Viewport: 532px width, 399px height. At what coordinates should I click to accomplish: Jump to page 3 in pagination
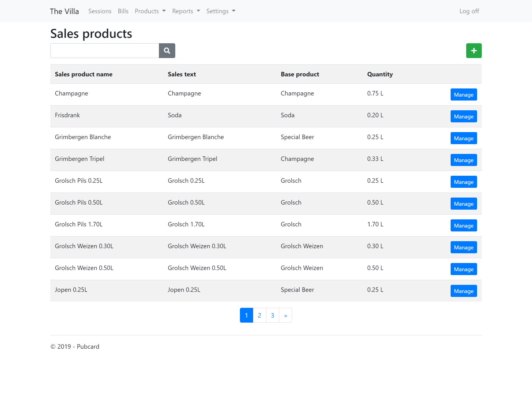coord(273,315)
